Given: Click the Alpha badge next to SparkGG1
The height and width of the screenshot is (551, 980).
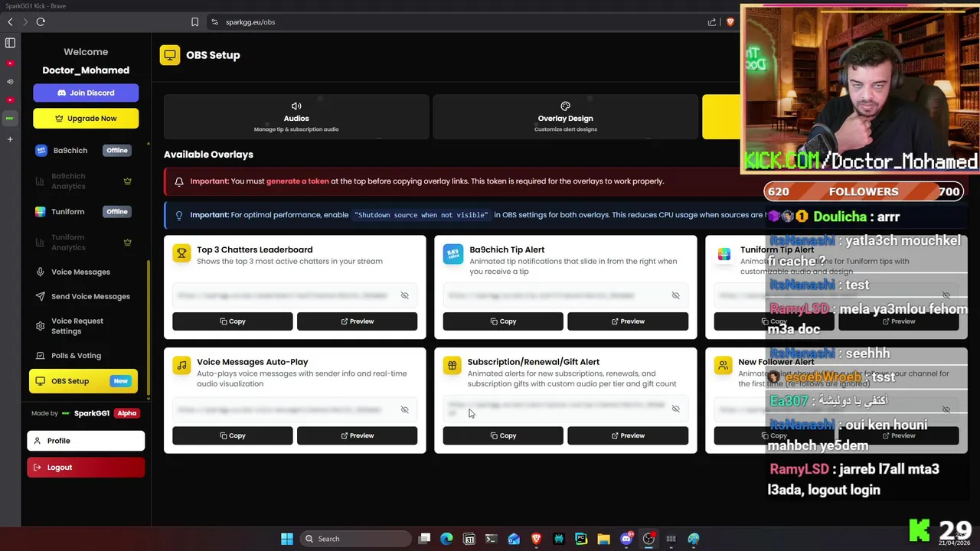Looking at the screenshot, I should pyautogui.click(x=127, y=413).
